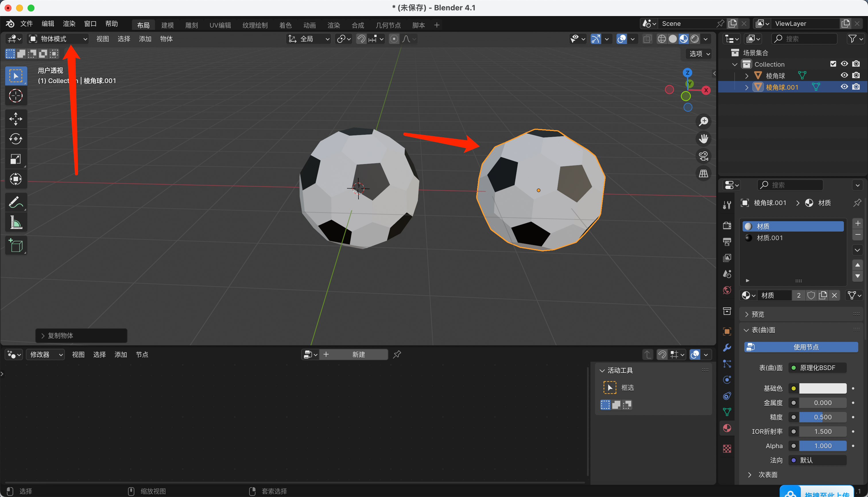Click the 基础色 white color swatch
868x497 pixels.
point(822,388)
